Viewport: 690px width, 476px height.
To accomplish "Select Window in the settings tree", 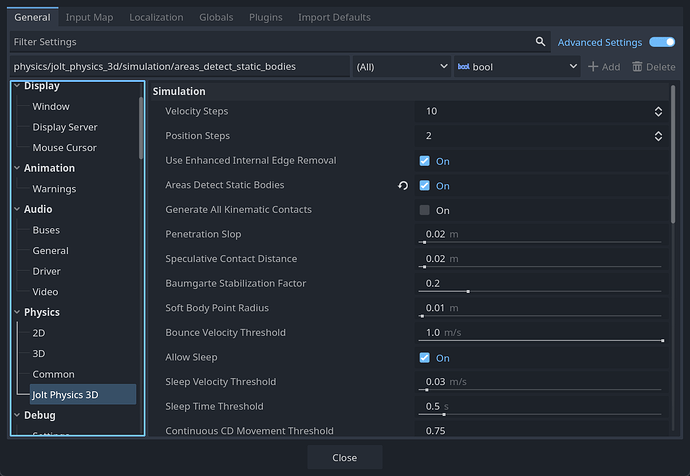I will (51, 106).
